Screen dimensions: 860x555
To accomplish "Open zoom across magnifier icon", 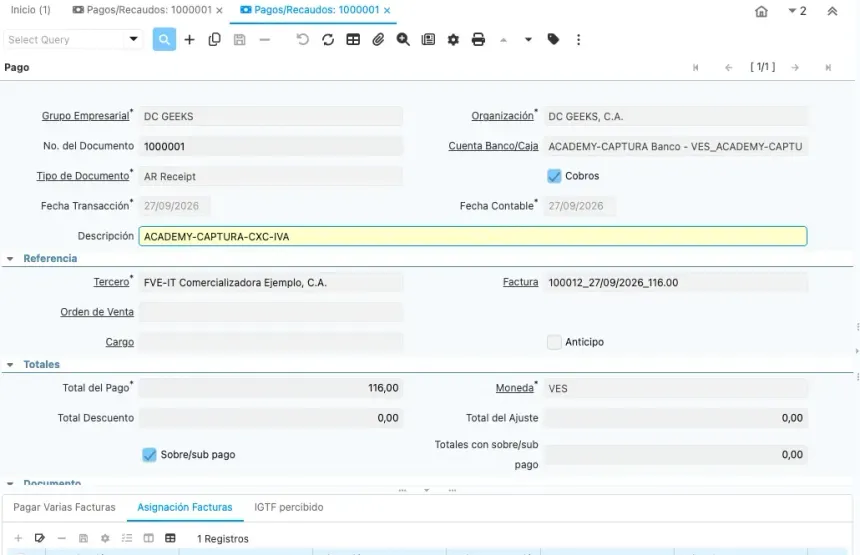I will [x=403, y=39].
